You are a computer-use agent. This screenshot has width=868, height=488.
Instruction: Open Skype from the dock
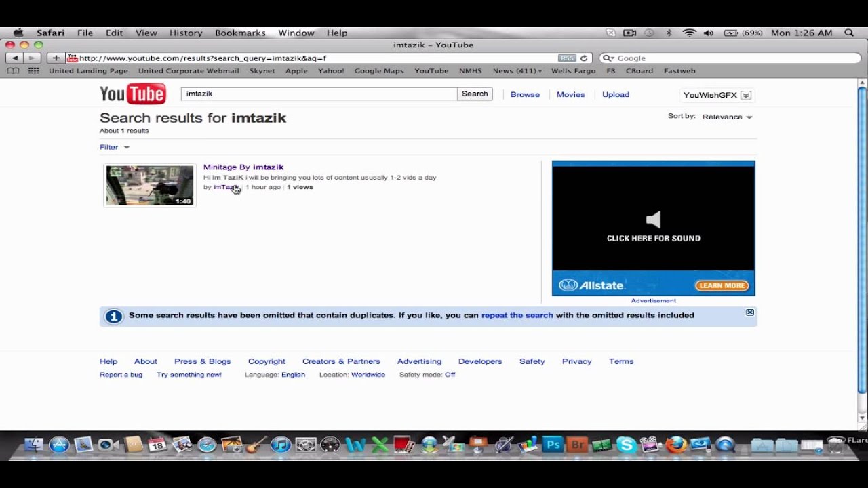point(627,445)
